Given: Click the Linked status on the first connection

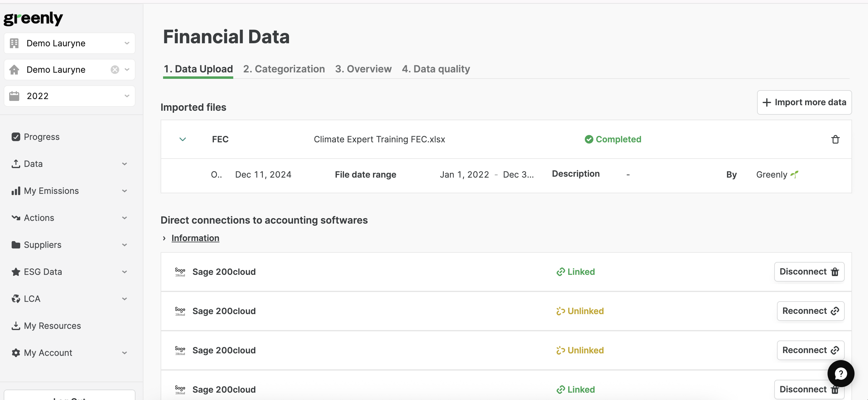Looking at the screenshot, I should [576, 272].
